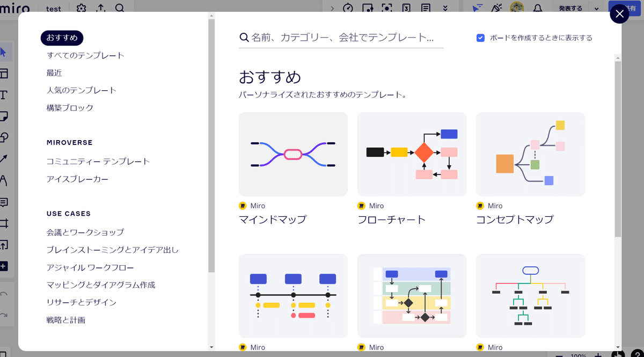This screenshot has height=357, width=644.
Task: Open 会議とワークショップ use case
Action: tap(85, 232)
